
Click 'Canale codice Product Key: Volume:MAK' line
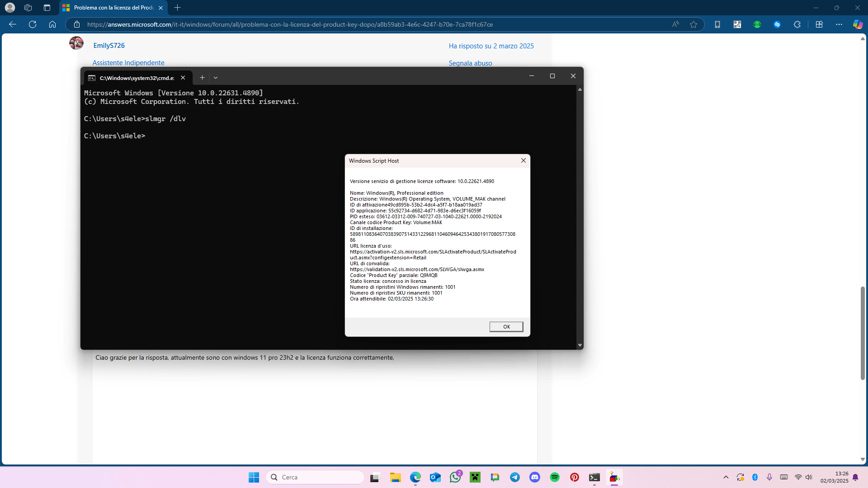click(396, 222)
